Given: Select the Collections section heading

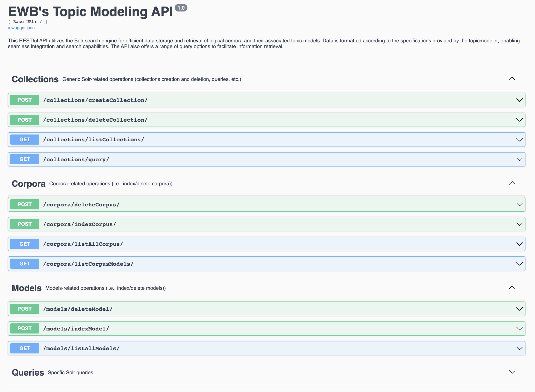Looking at the screenshot, I should (x=35, y=79).
